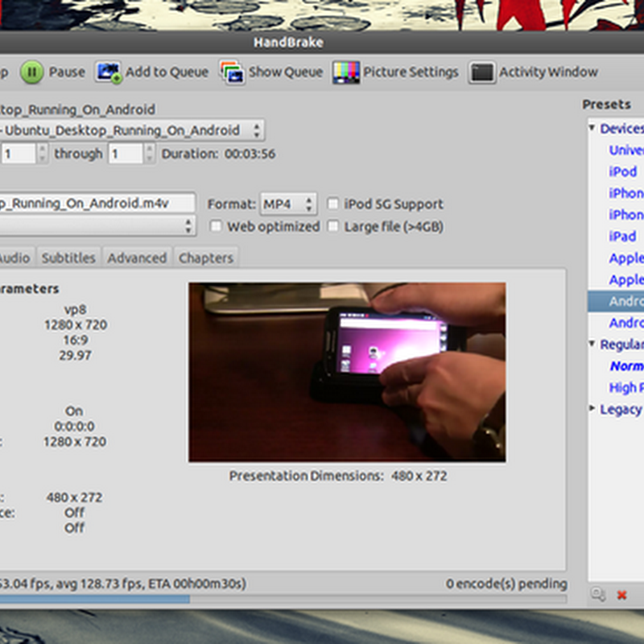
Task: Switch to the Advanced tab
Action: (137, 258)
